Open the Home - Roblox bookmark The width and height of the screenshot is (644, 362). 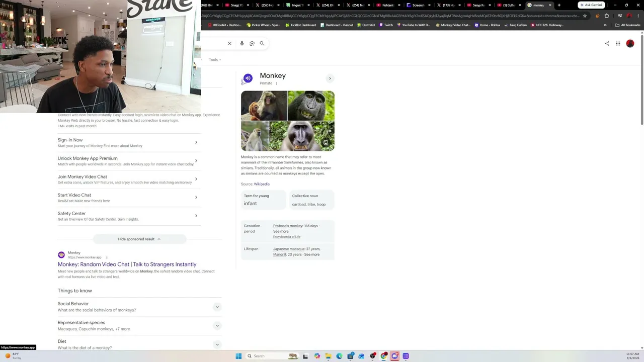tap(488, 25)
